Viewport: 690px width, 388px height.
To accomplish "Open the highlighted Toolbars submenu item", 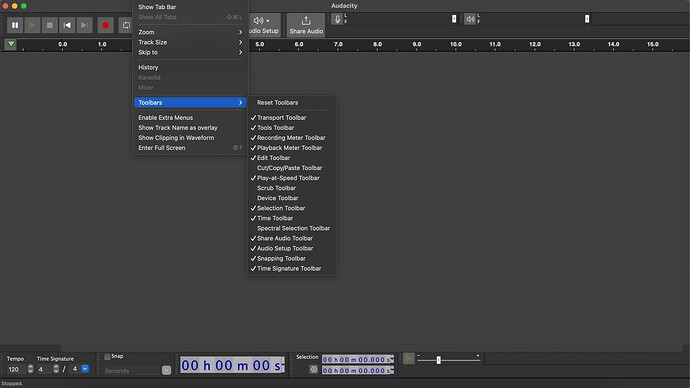I will click(190, 102).
